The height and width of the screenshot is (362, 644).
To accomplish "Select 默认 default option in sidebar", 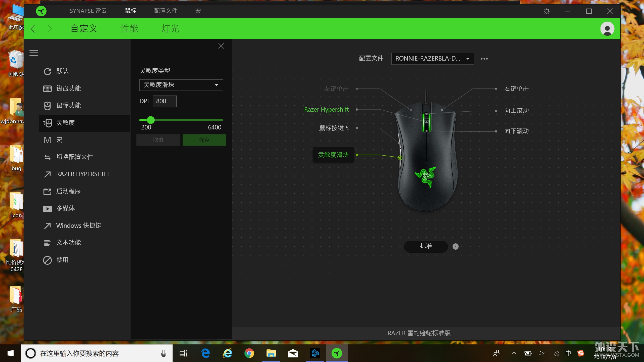I will pos(85,71).
